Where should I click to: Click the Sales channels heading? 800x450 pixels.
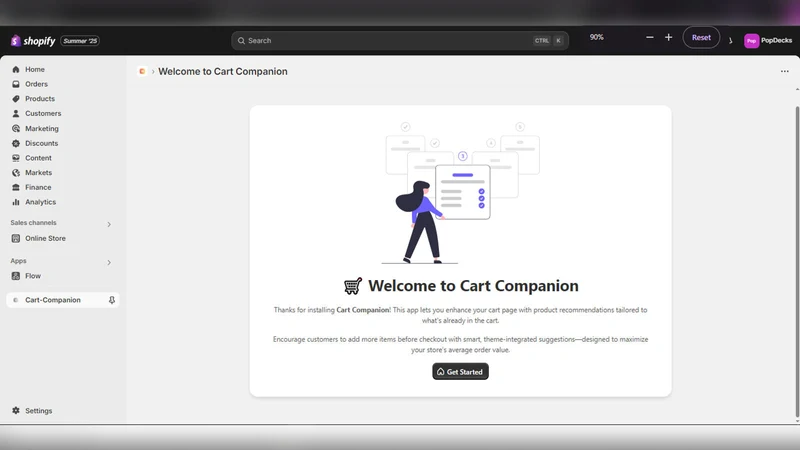(34, 223)
